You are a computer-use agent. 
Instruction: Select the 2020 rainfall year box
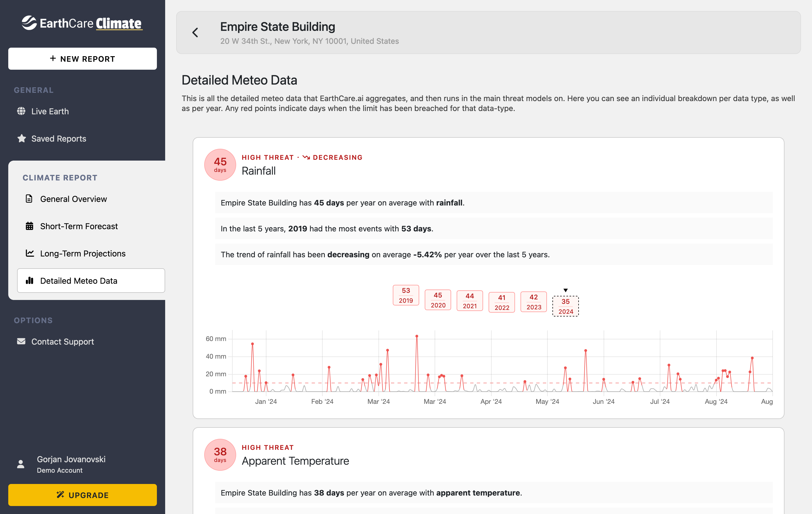(x=438, y=300)
